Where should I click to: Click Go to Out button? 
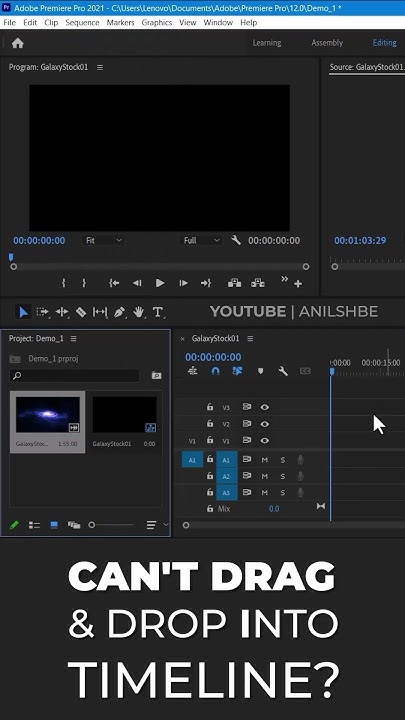click(206, 283)
